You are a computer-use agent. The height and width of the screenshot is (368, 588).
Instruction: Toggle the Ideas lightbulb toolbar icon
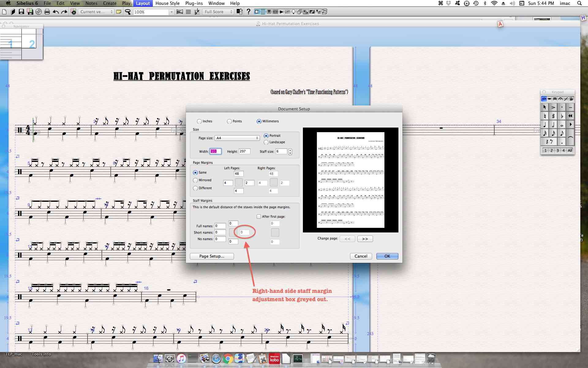pos(294,12)
